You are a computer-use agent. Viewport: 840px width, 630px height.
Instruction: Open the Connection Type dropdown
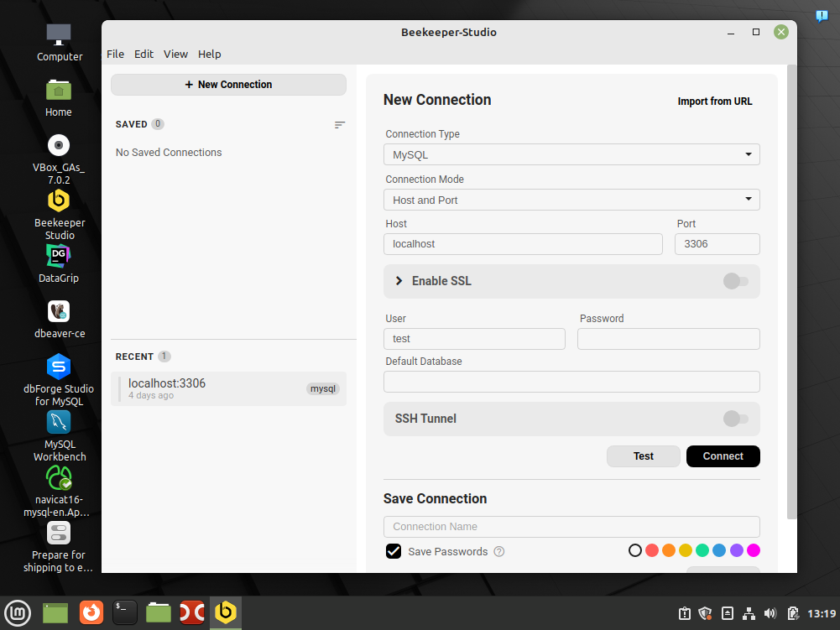tap(571, 155)
